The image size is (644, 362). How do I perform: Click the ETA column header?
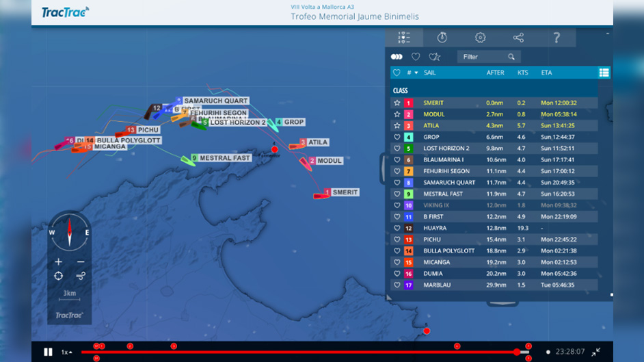(x=546, y=73)
